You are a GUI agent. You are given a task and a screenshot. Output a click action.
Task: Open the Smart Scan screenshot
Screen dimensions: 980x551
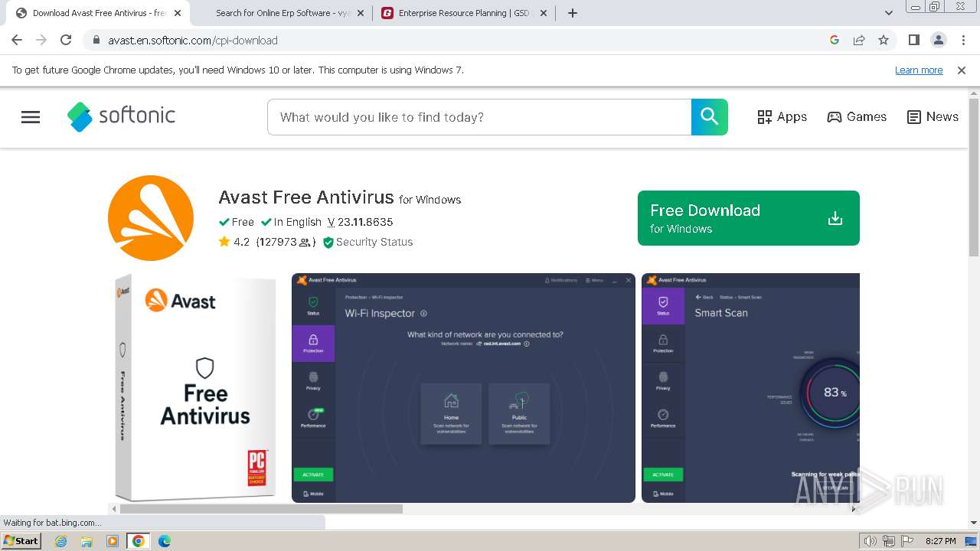750,388
